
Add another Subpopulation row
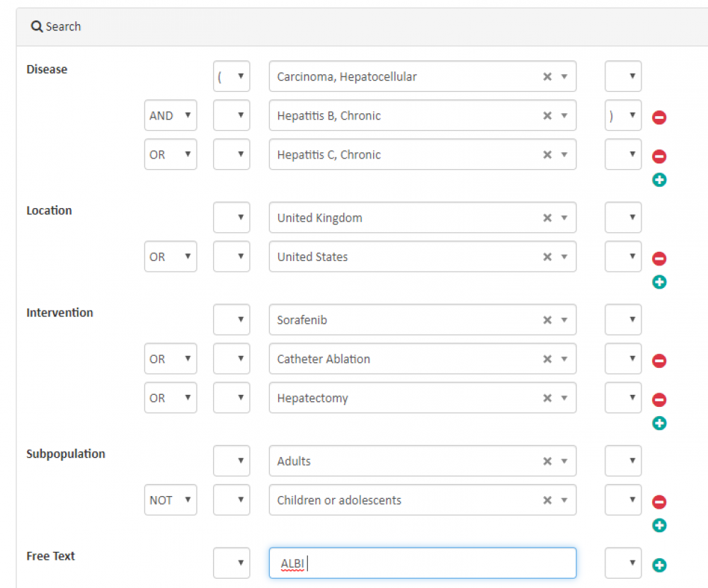pos(659,525)
